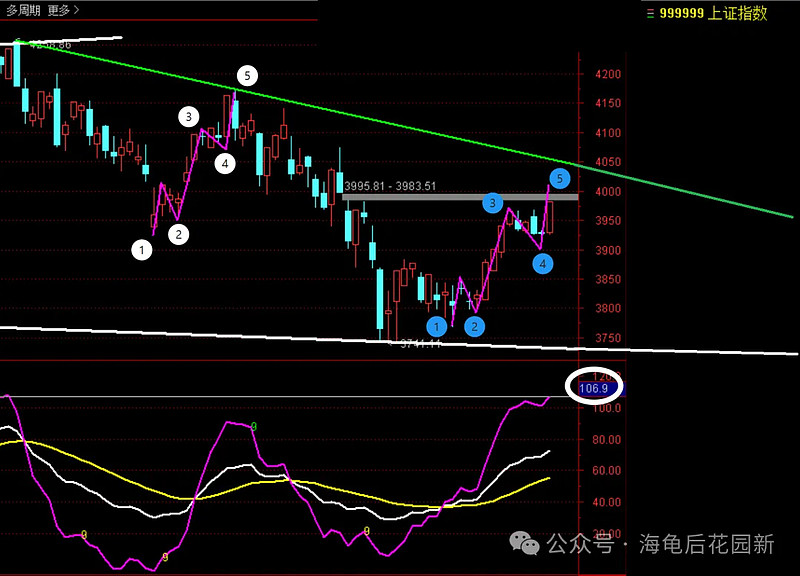Click the 4200 price axis label
This screenshot has width=800, height=576.
(608, 74)
